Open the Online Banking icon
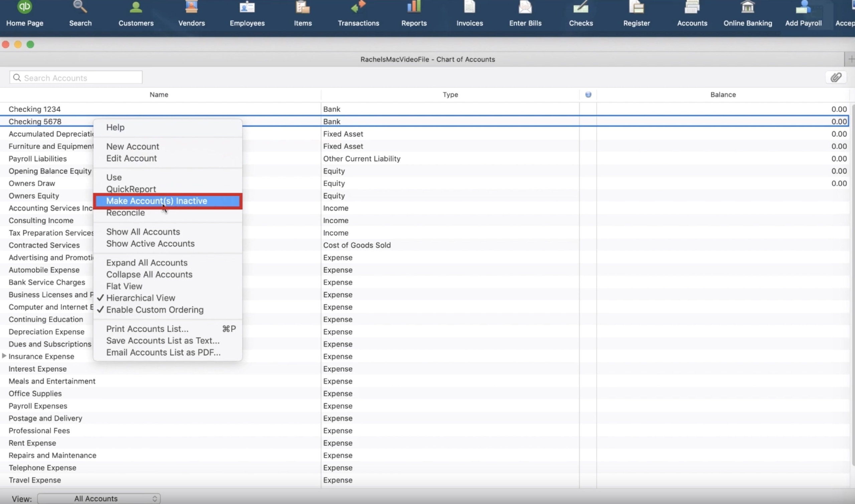 748,14
